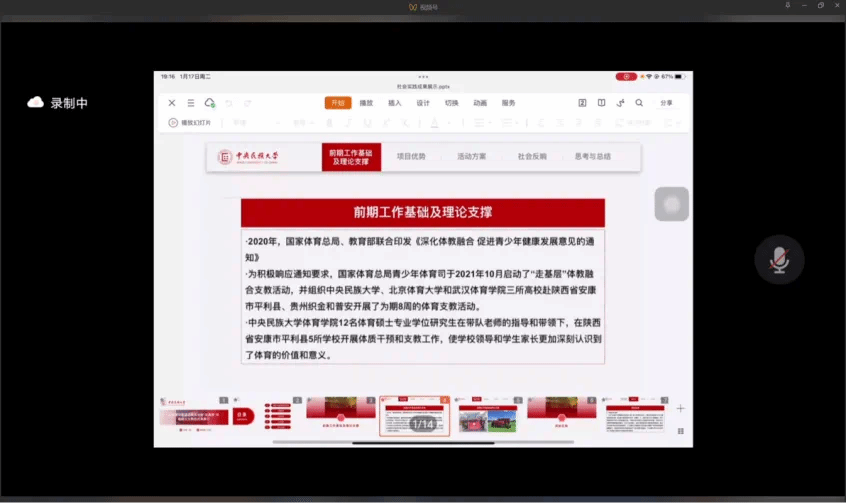Click the 播放幻灯片 play slideshow button
The image size is (846, 503).
[189, 123]
